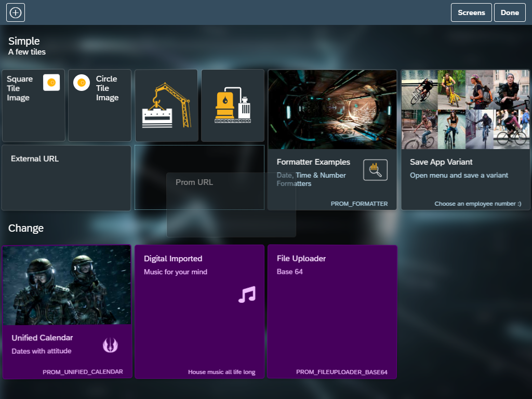Image resolution: width=532 pixels, height=399 pixels.
Task: Click the cyclists collage thumbnail
Action: [x=465, y=110]
